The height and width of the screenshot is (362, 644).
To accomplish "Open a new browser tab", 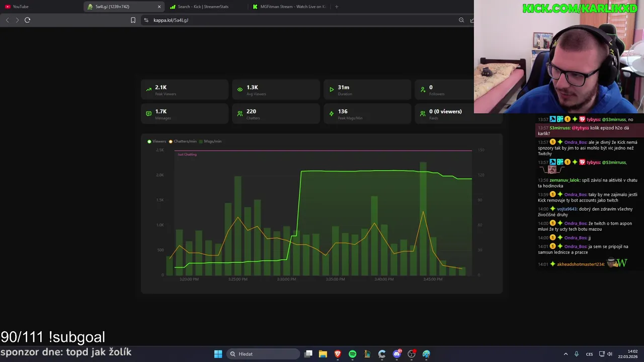I will 337,7.
